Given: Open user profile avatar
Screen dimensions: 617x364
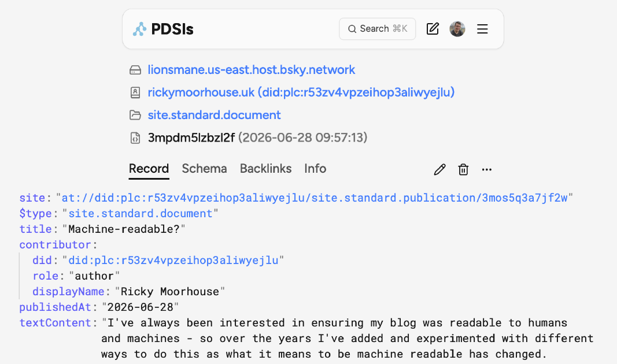Looking at the screenshot, I should (457, 29).
